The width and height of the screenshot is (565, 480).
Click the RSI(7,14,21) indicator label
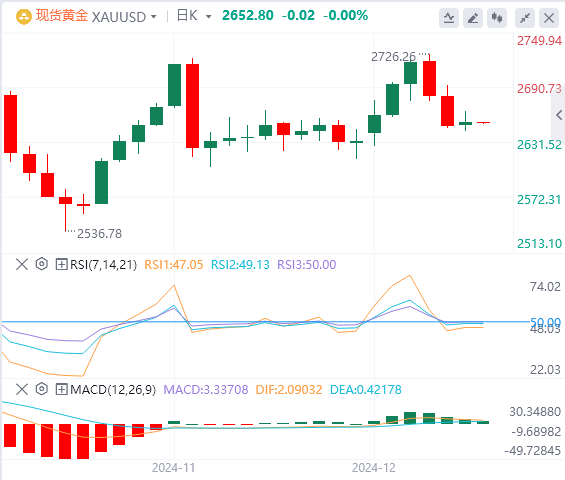pos(103,265)
